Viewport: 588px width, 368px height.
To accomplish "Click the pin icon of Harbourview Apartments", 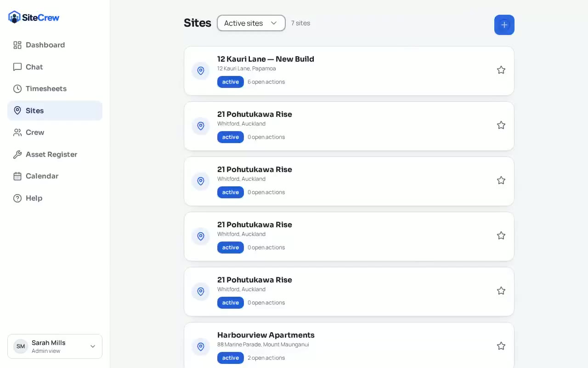I will pyautogui.click(x=201, y=347).
